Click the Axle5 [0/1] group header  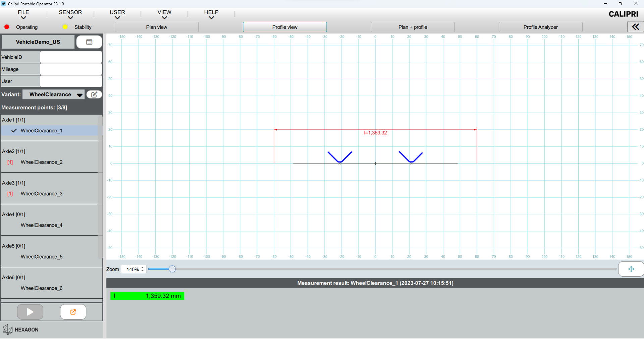pos(14,246)
